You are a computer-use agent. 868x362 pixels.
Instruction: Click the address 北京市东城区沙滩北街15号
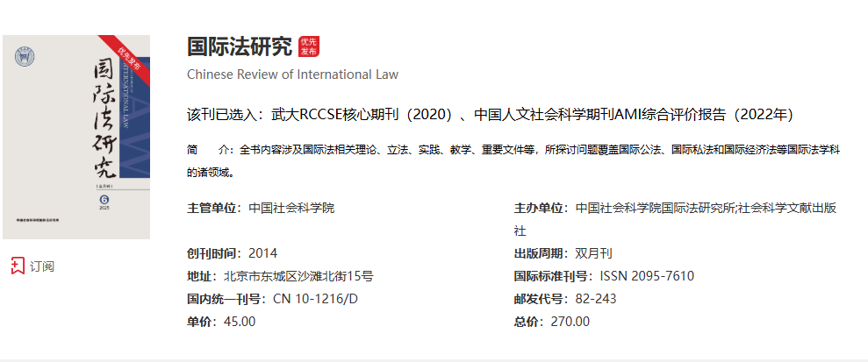point(298,276)
